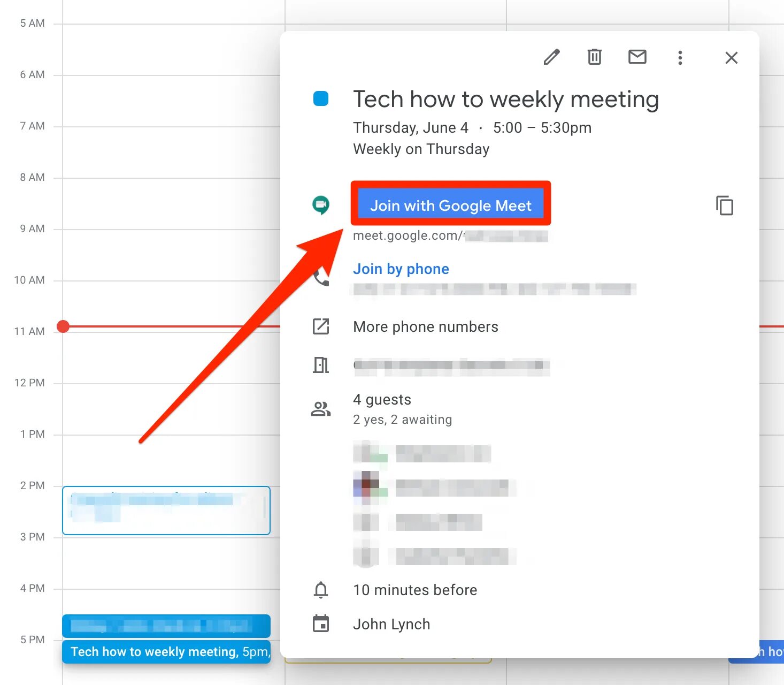
Task: Copy the conference info with the copy icon
Action: [x=725, y=205]
